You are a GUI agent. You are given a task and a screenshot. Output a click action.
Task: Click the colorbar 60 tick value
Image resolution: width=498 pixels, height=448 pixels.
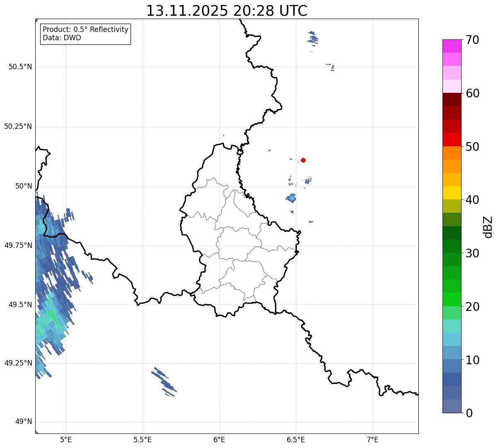(x=472, y=93)
